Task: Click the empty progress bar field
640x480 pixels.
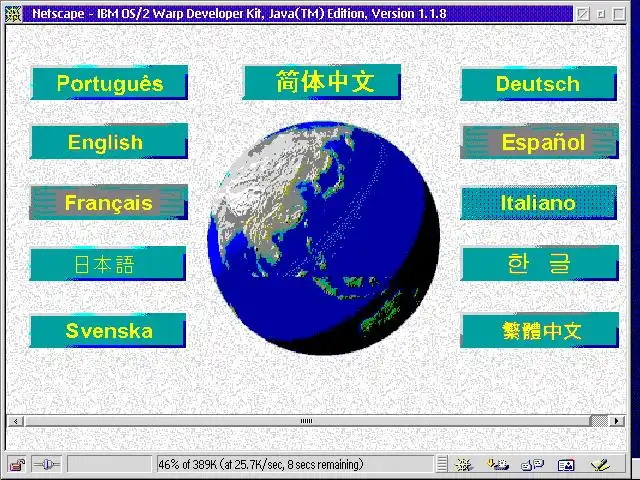Action: pos(109,464)
